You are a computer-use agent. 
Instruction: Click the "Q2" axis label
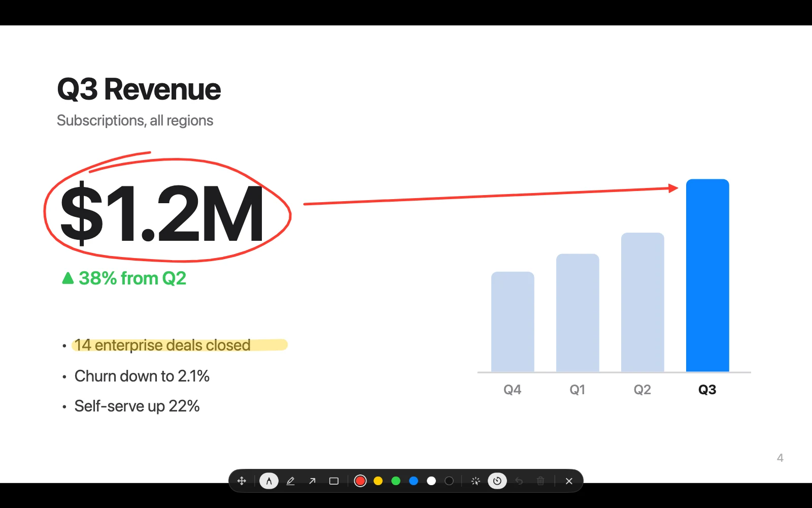tap(642, 390)
